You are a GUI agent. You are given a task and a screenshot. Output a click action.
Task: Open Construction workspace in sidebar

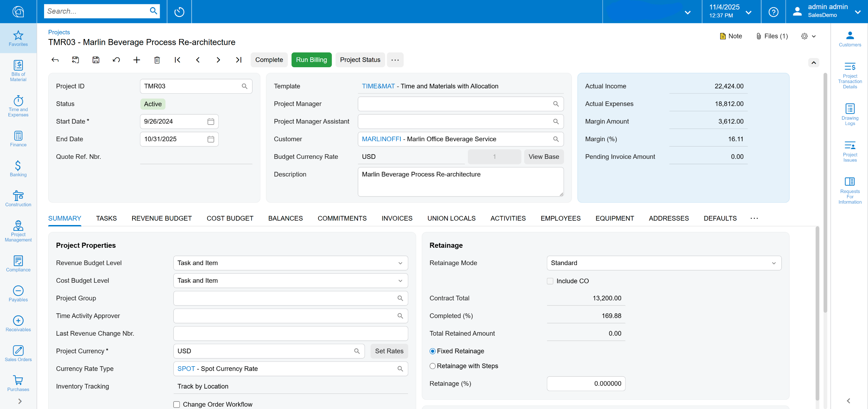click(18, 199)
